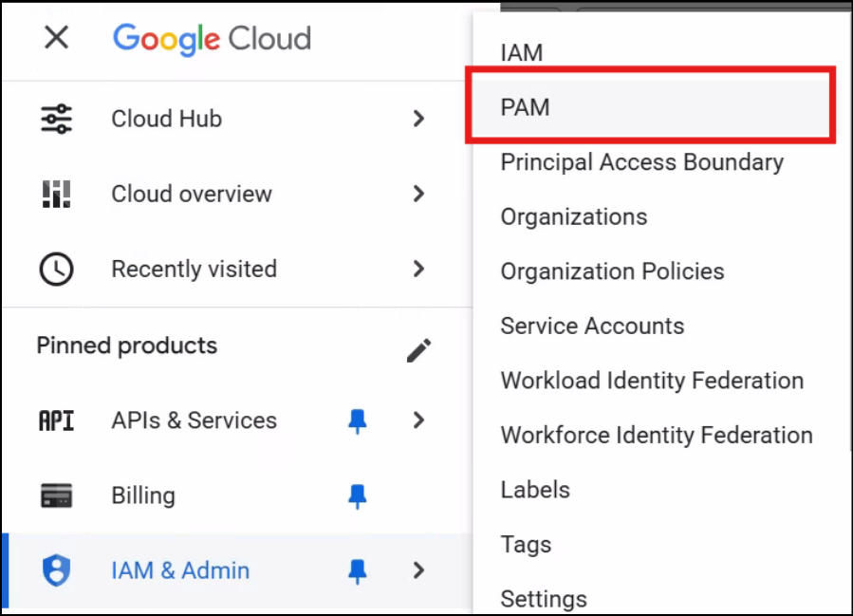Screen dimensions: 853x616
Task: Open Principal Access Boundary entry
Action: (641, 162)
